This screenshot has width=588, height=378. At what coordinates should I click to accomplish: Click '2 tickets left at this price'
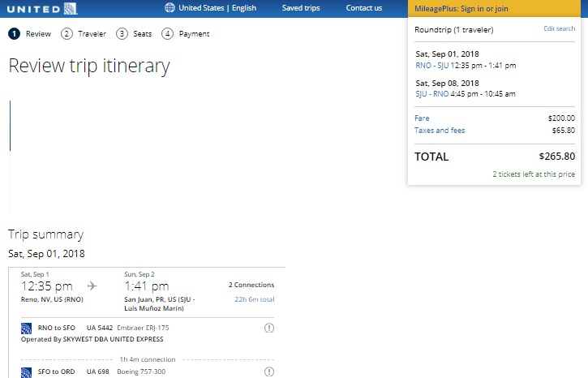click(x=534, y=174)
